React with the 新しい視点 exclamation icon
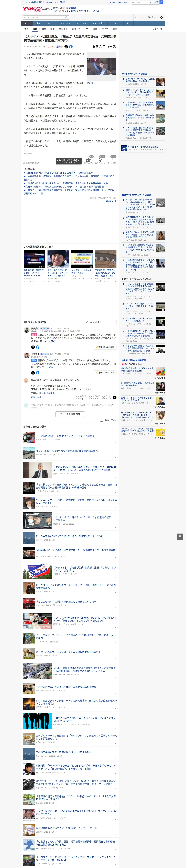The image size is (186, 868). pyautogui.click(x=112, y=160)
